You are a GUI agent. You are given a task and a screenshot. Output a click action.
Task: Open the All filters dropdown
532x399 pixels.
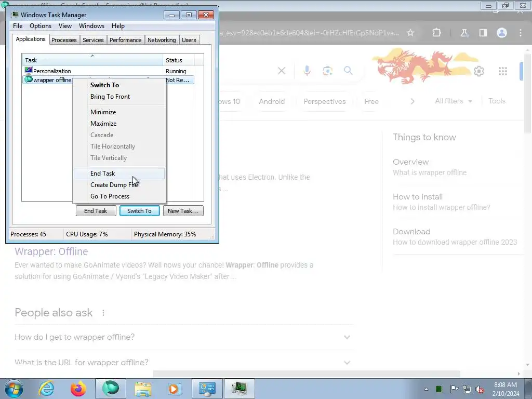[x=453, y=101]
